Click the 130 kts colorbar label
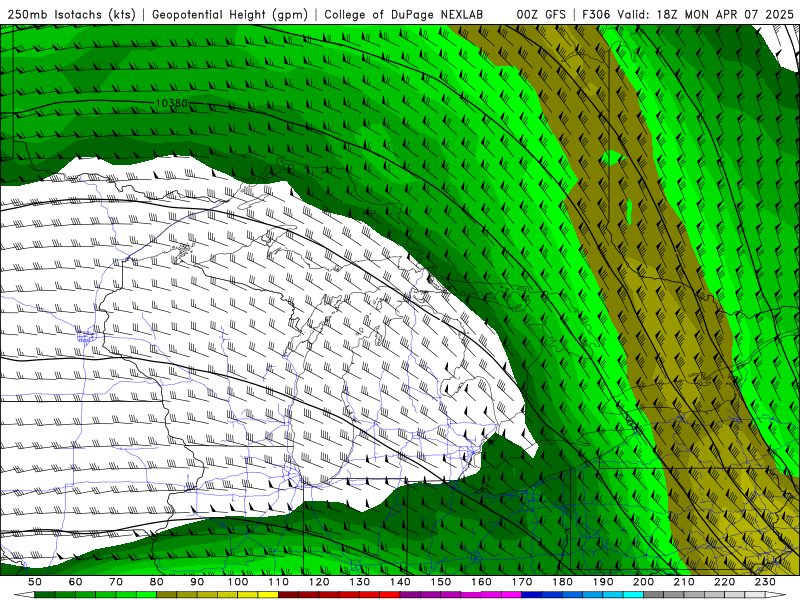800x600 pixels. click(x=360, y=582)
